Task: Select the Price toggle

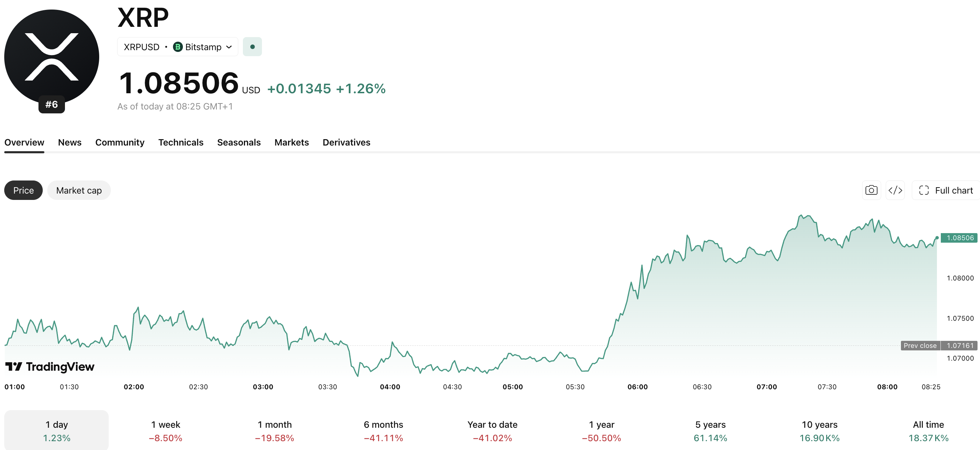Action: (24, 190)
